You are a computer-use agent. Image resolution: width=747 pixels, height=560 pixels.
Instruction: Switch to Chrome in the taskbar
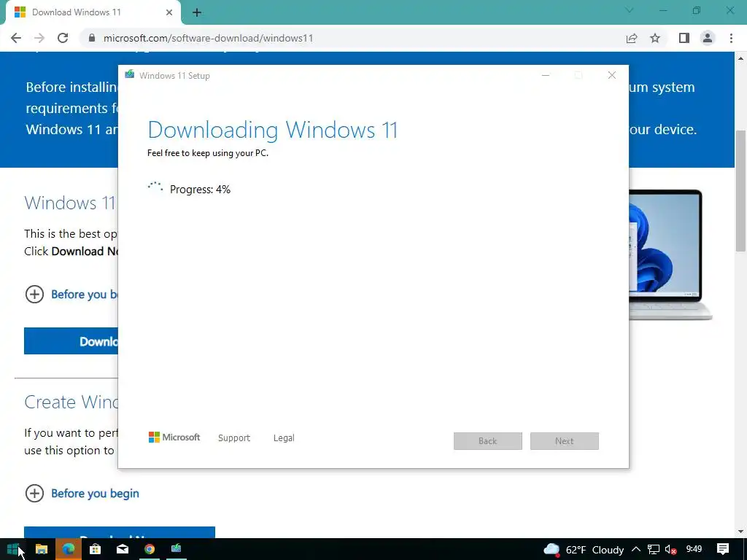click(150, 549)
